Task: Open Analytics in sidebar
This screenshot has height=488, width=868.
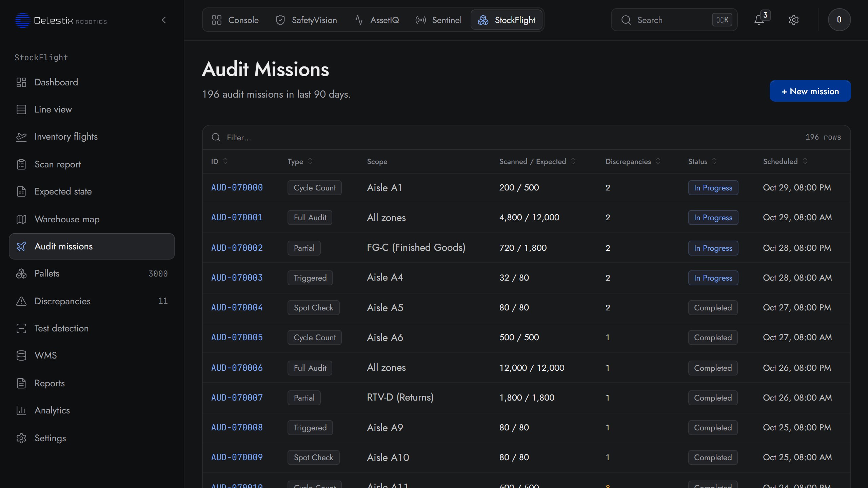Action: [x=92, y=410]
